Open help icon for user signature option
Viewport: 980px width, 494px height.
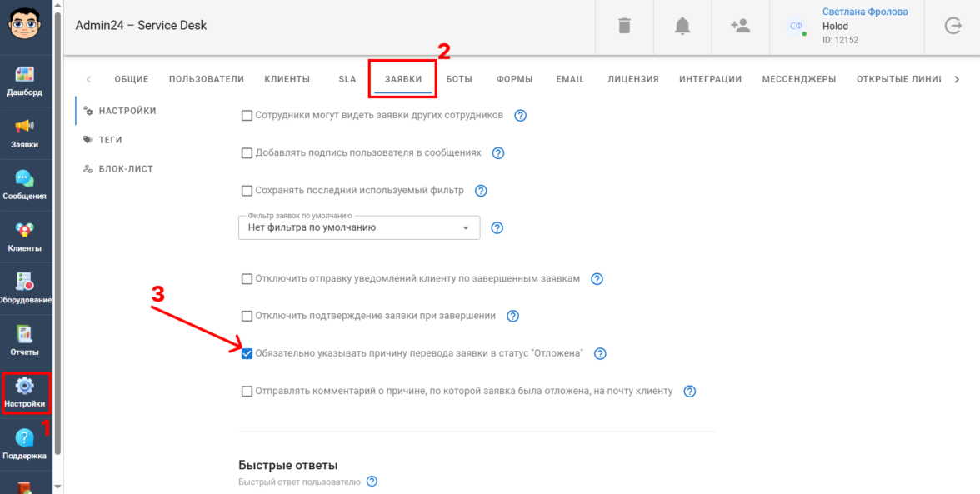[x=498, y=153]
